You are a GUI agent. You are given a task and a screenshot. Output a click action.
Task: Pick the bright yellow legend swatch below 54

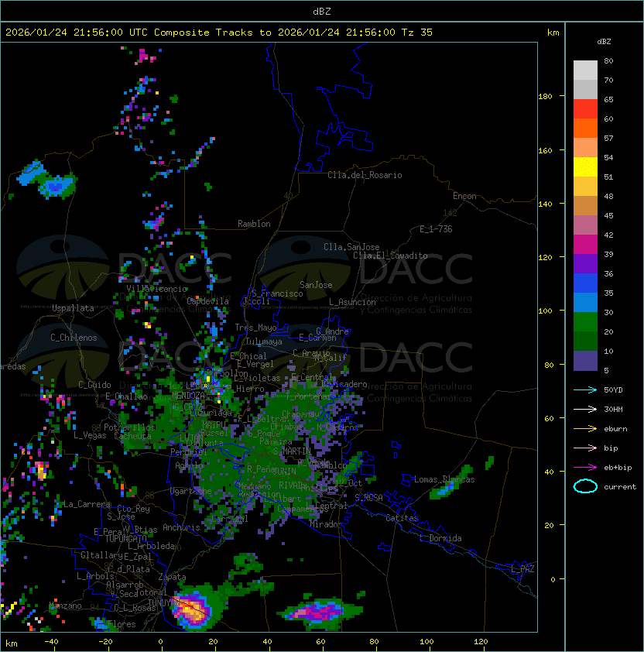pos(585,167)
